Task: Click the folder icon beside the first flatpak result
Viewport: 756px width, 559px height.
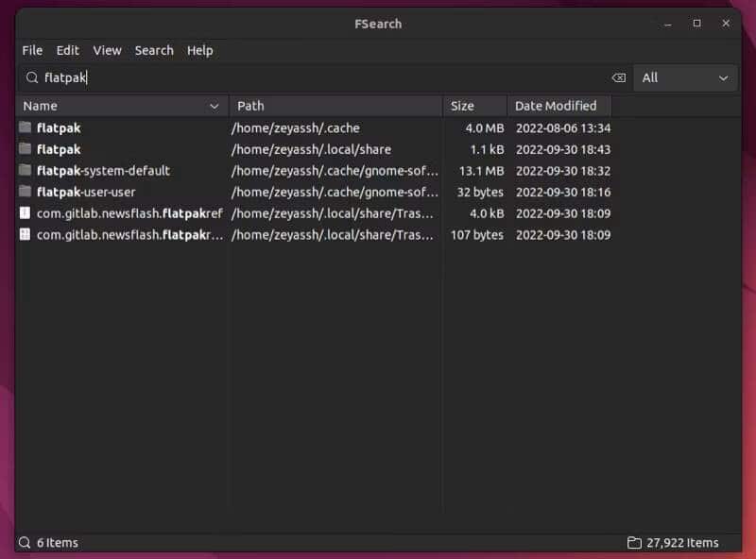Action: point(26,127)
